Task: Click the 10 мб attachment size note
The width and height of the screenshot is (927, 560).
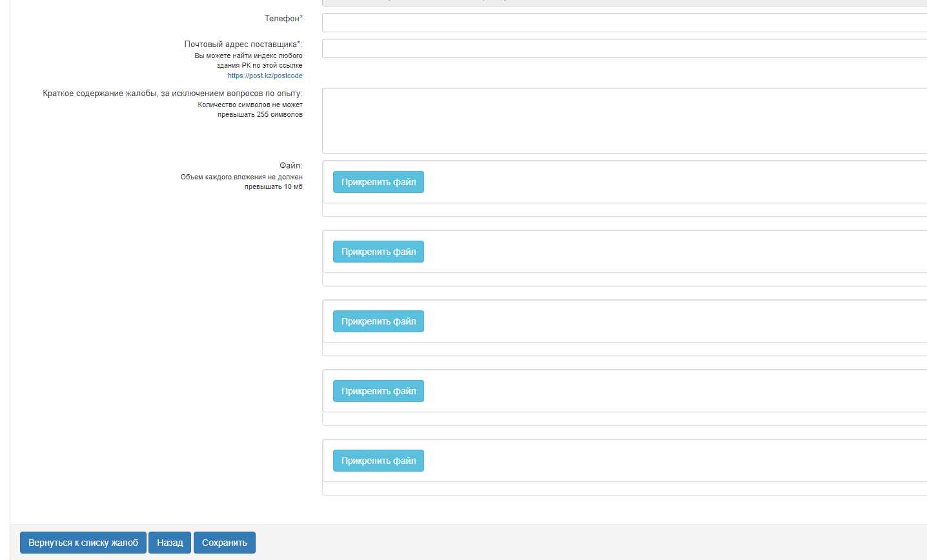Action: coord(241,181)
